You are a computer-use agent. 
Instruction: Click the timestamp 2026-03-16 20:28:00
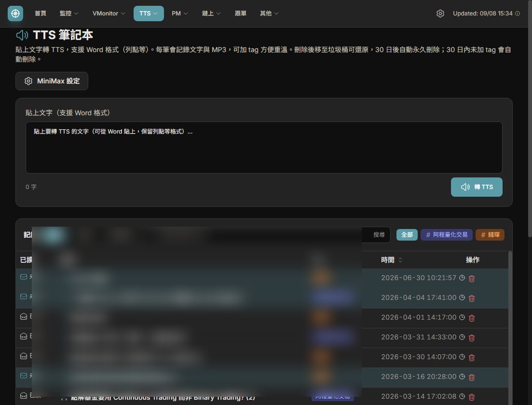pos(419,377)
